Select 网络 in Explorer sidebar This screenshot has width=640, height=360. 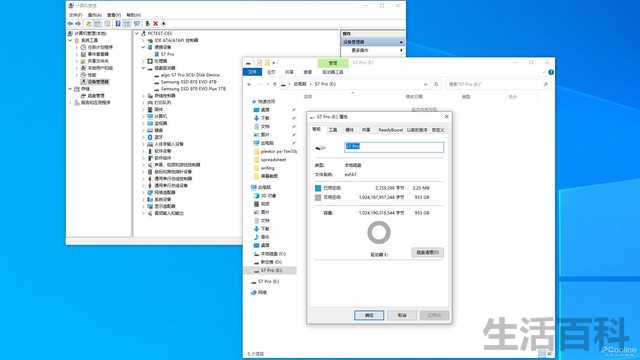pyautogui.click(x=262, y=292)
